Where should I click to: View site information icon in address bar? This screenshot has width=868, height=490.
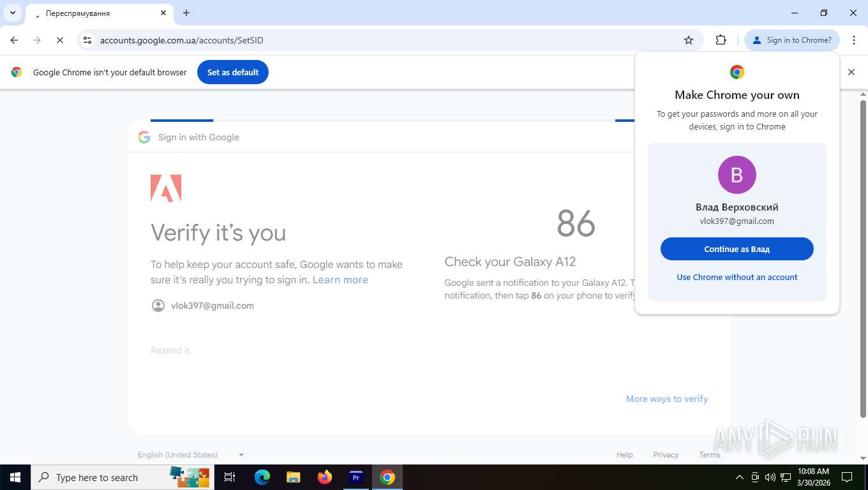(x=87, y=40)
